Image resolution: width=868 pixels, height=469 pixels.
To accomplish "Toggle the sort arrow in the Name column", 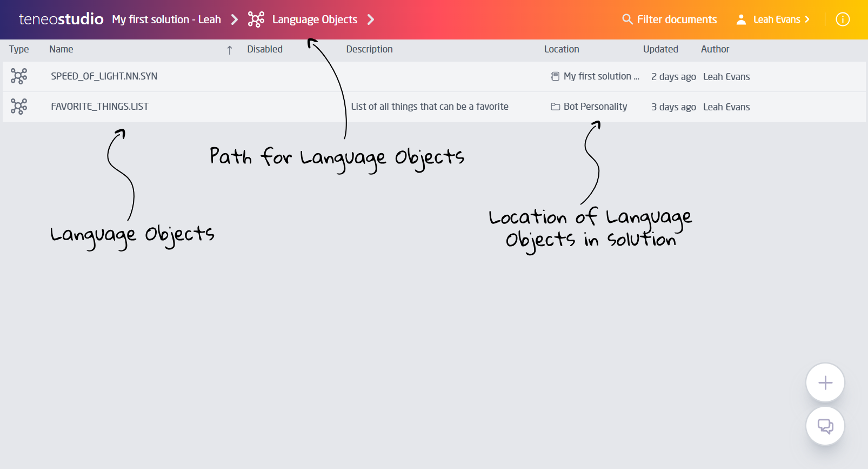I will tap(230, 50).
